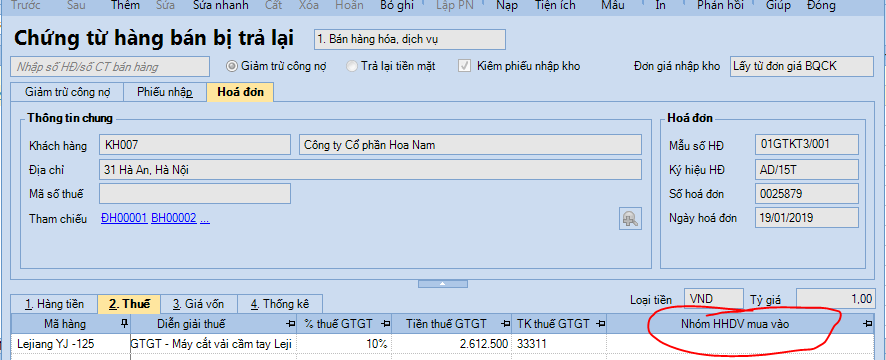Click the Ký hiệu HĐ field AD/15T
The width and height of the screenshot is (886, 360).
pos(806,169)
